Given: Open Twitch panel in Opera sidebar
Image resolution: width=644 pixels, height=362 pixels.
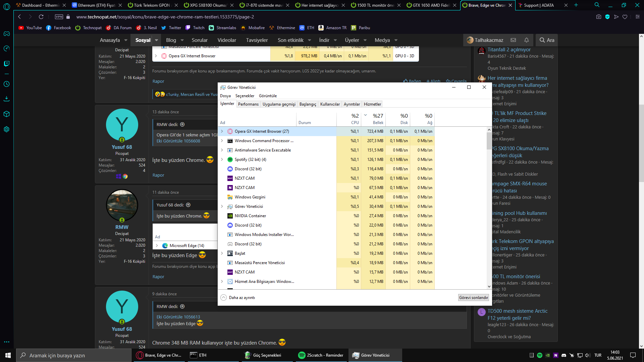Looking at the screenshot, I should point(6,64).
